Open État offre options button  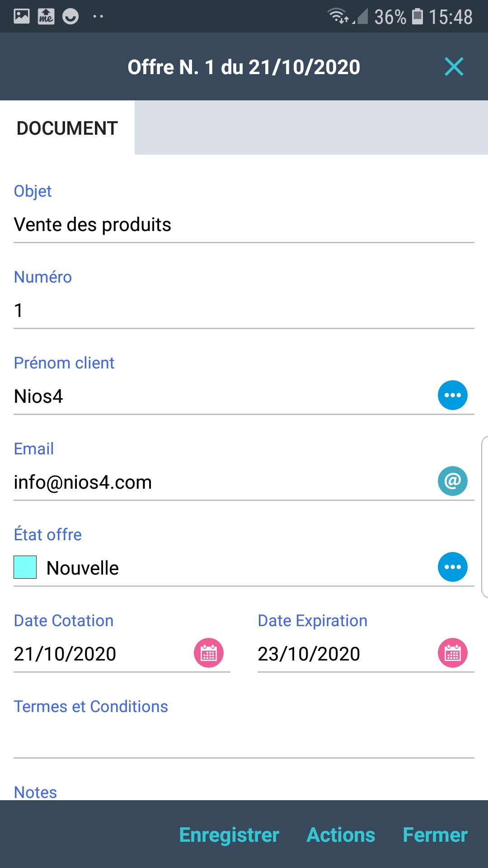tap(452, 567)
